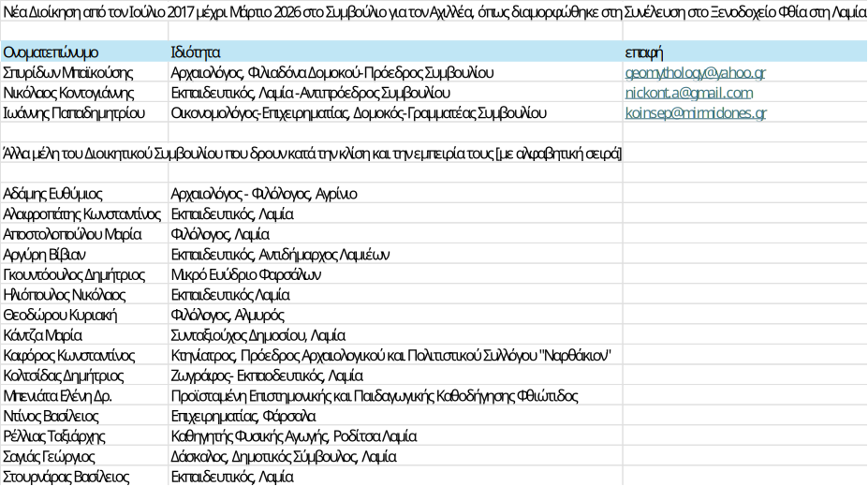Image resolution: width=868 pixels, height=486 pixels.
Task: Select the Ιδιότητα header cell
Action: 396,52
